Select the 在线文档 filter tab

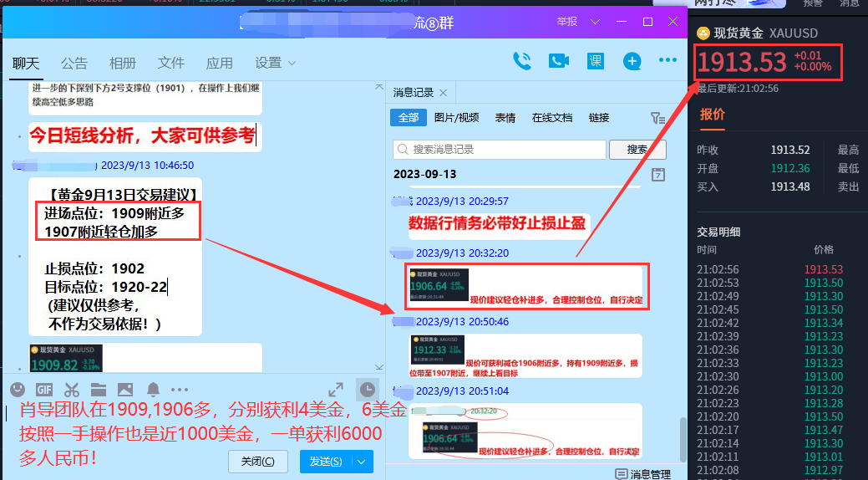point(552,118)
